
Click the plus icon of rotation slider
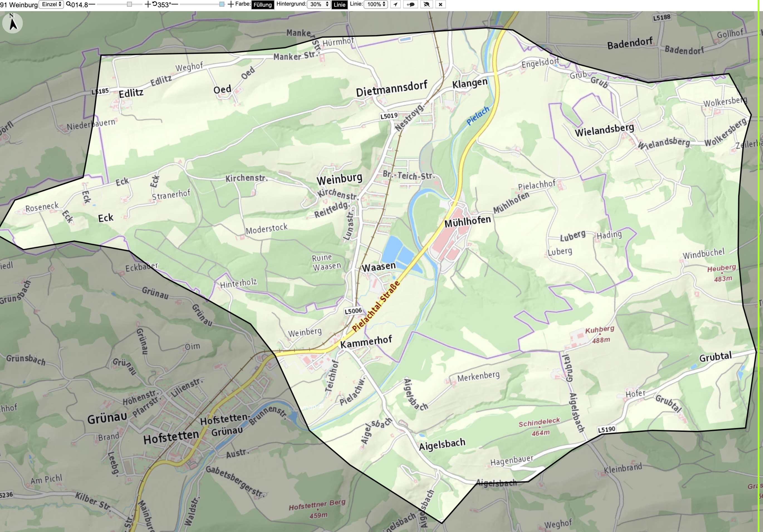[231, 4]
